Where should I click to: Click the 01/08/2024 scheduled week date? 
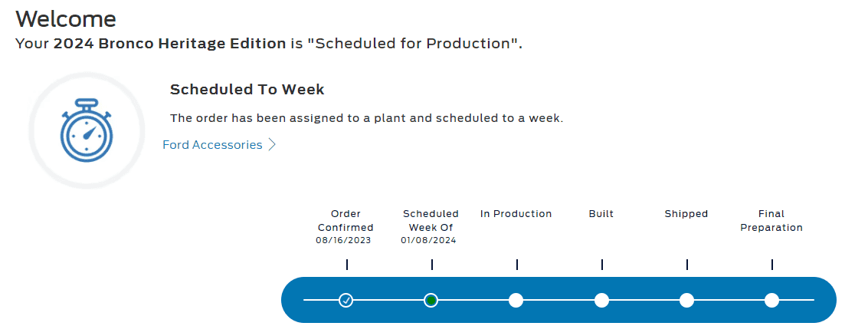coord(429,241)
